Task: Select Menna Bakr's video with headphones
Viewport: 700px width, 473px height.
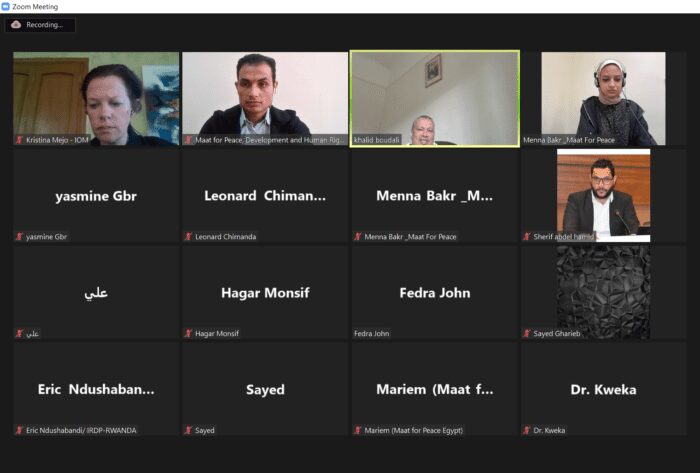Action: [604, 99]
